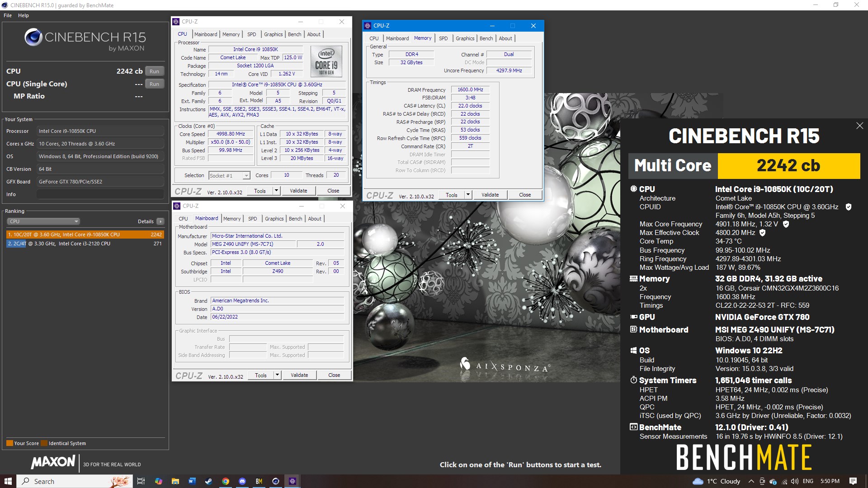Click the Cinebench R15 sphere logo

[x=33, y=38]
